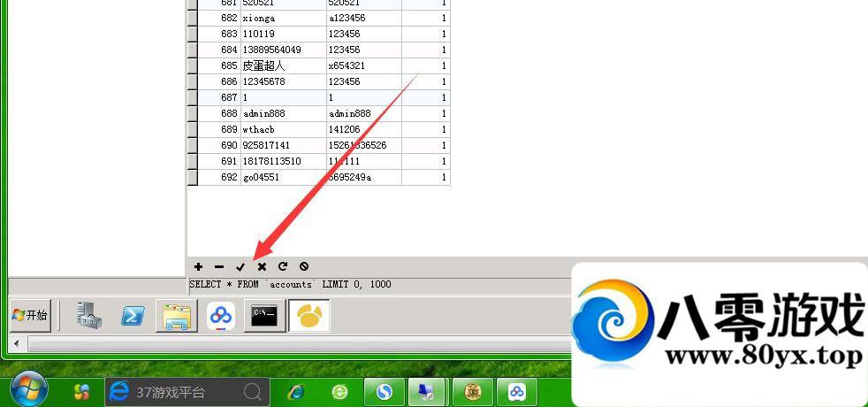
Task: Select the username cell "18178113510"
Action: [x=284, y=162]
